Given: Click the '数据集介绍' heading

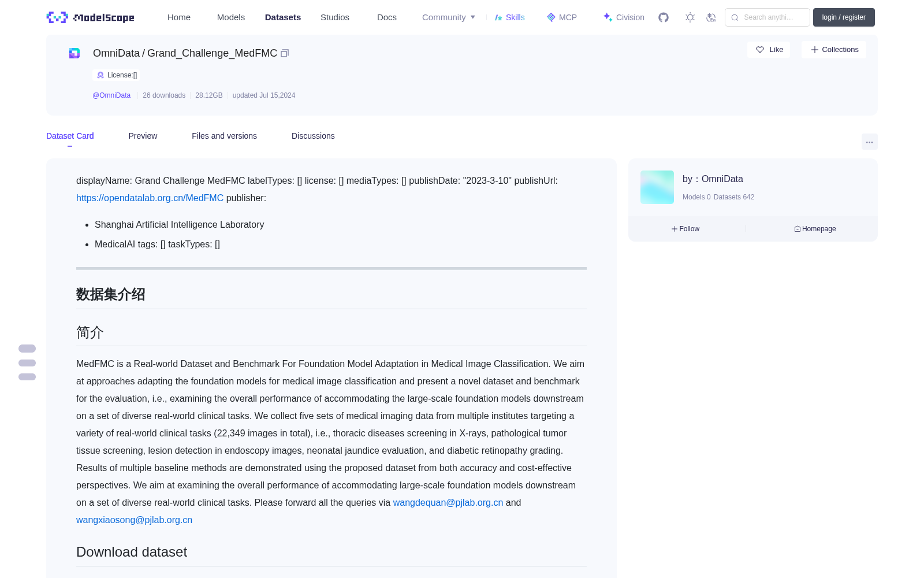Looking at the screenshot, I should [110, 294].
